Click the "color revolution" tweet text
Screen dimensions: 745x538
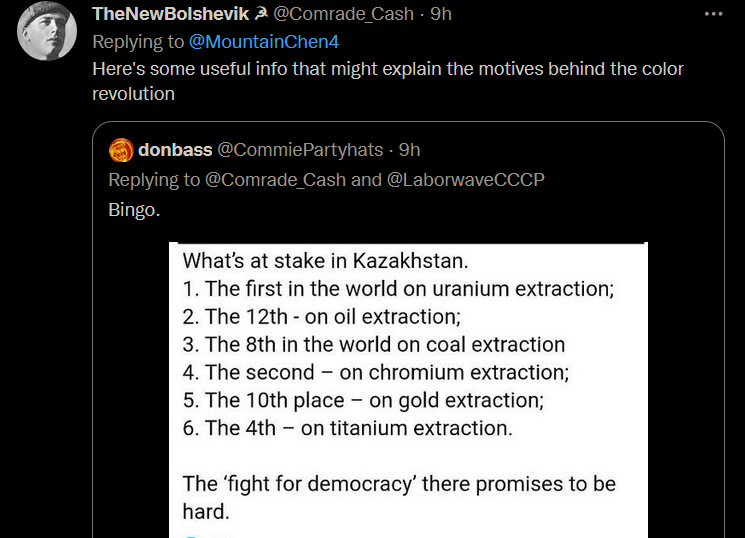(x=133, y=94)
